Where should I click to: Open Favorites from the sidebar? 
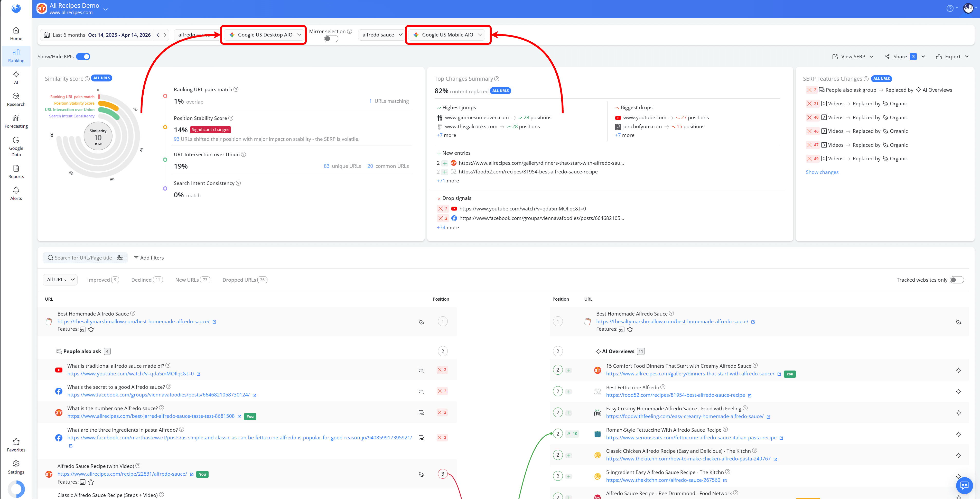click(x=16, y=445)
